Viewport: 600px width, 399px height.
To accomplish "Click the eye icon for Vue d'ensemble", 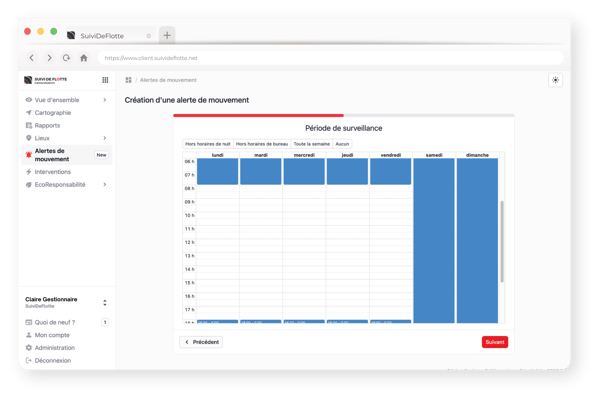I will (29, 100).
